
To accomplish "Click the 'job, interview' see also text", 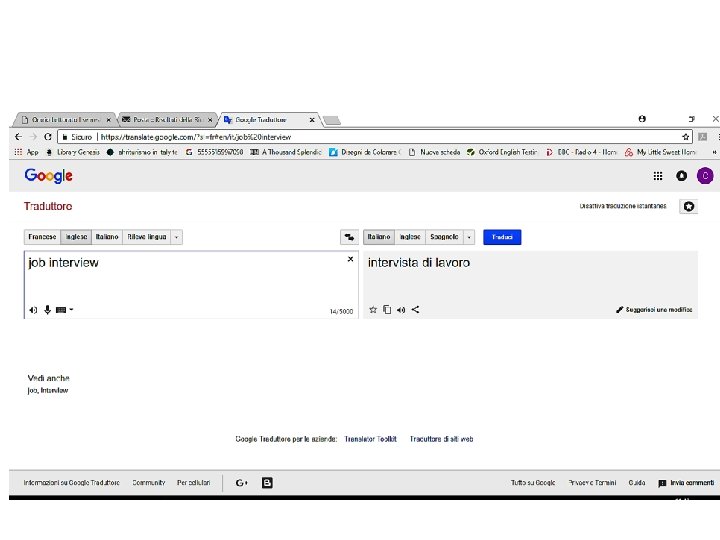I will click(48, 390).
